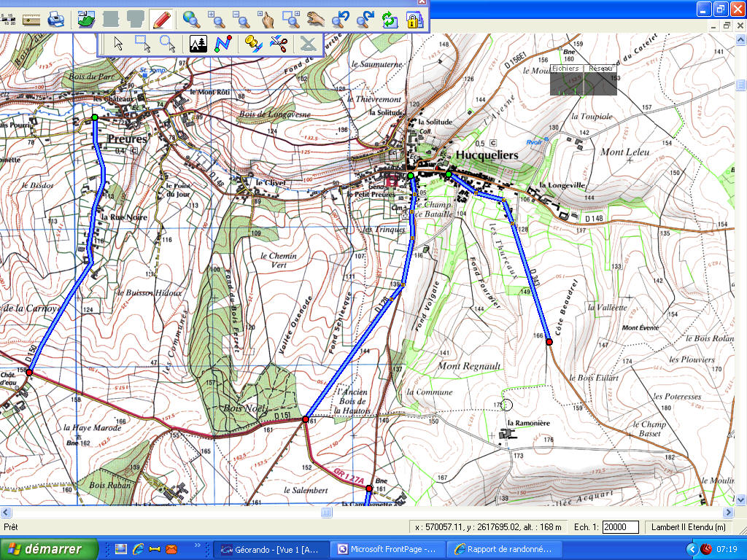Click scroll up arrow on right

[x=741, y=39]
